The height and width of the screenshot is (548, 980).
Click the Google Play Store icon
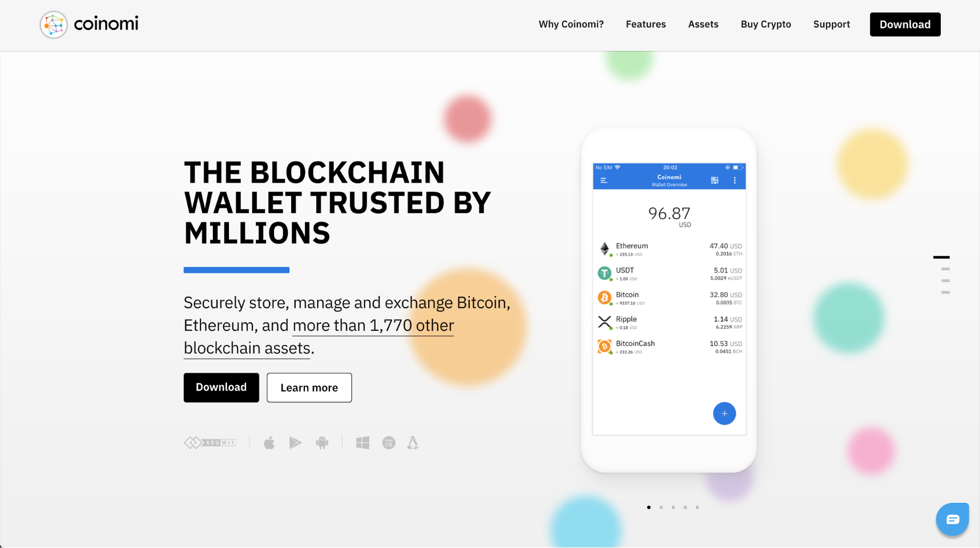coord(295,443)
